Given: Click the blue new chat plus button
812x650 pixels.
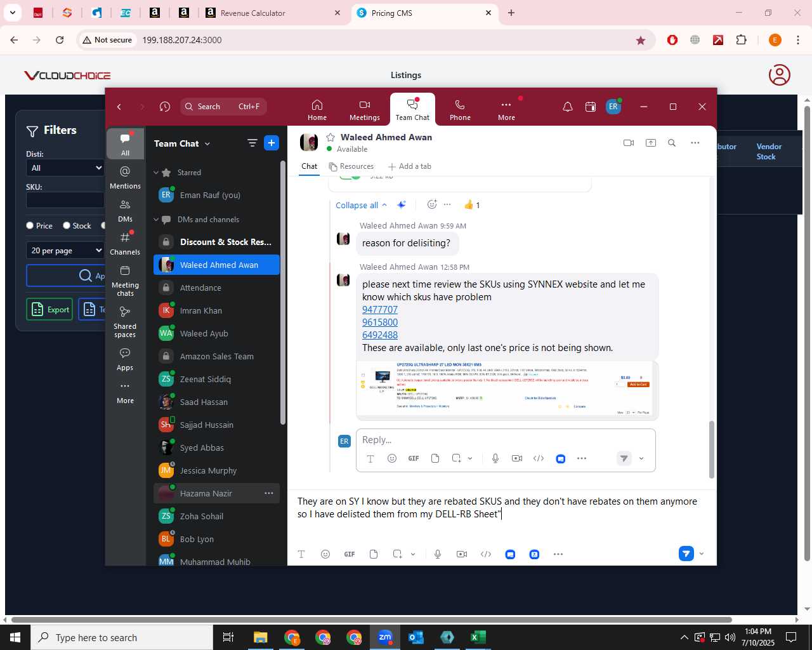Looking at the screenshot, I should tap(272, 143).
